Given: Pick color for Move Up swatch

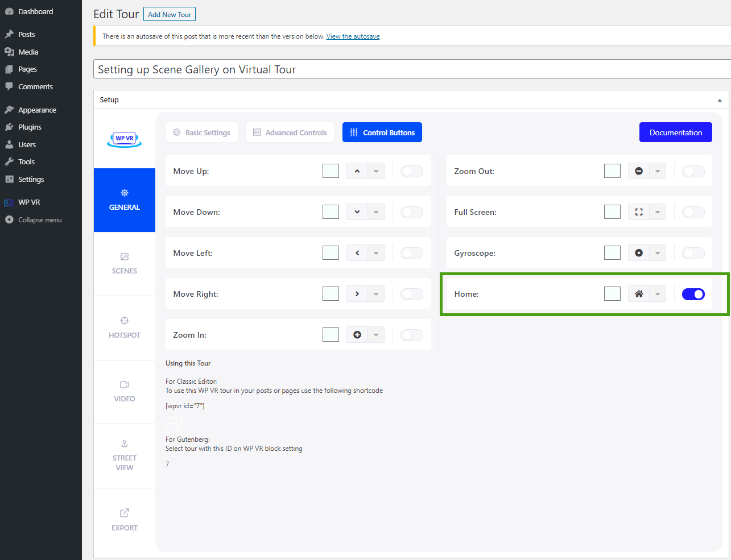Looking at the screenshot, I should tap(331, 171).
